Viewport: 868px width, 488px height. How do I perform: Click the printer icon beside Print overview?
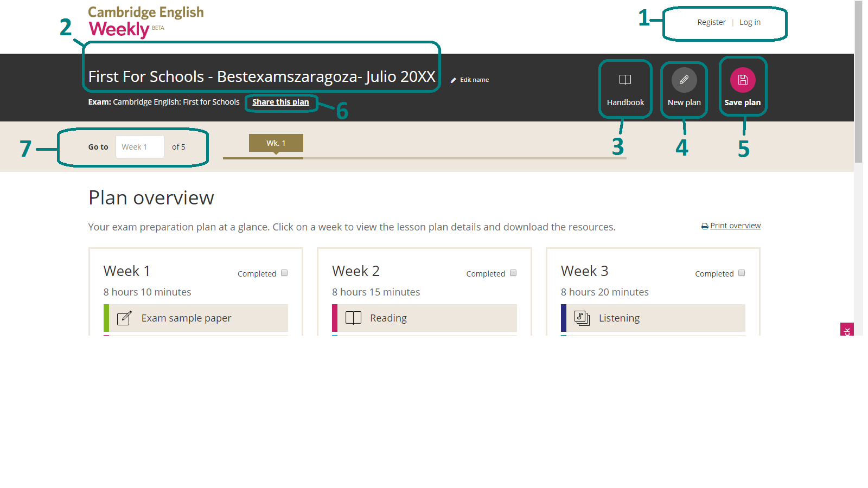pyautogui.click(x=705, y=226)
